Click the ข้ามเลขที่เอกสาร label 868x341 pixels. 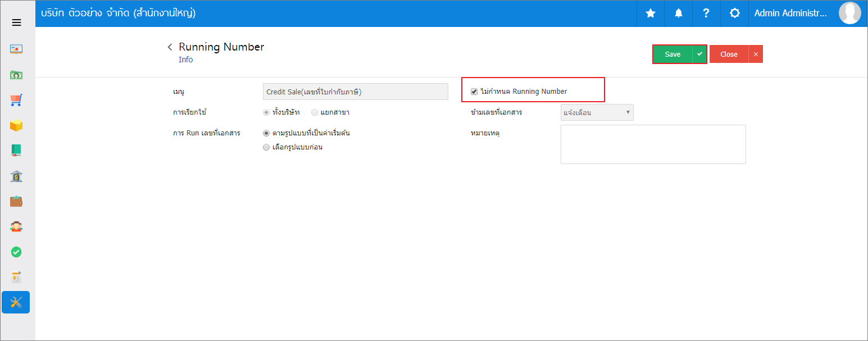(x=497, y=112)
